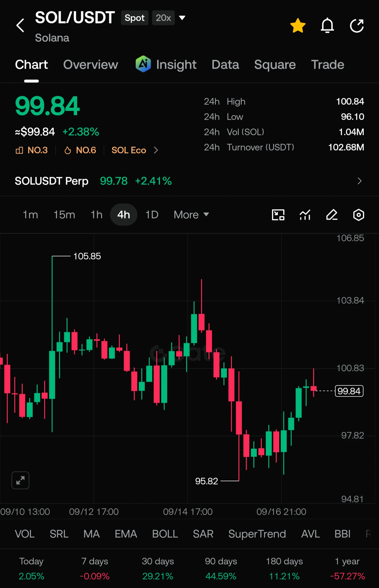
Task: Tap the 95.82 low price marker
Action: (x=207, y=481)
